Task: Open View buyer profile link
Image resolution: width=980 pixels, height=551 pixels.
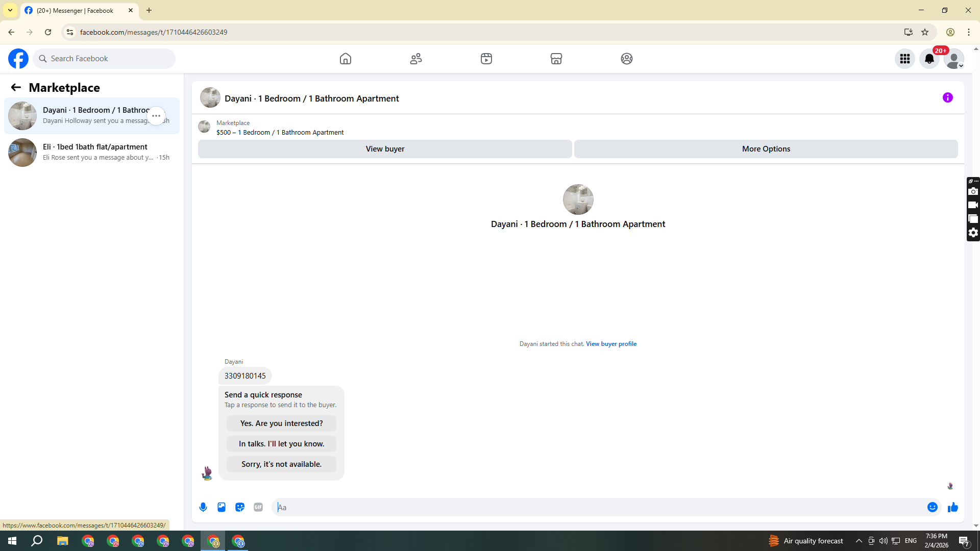Action: click(611, 344)
